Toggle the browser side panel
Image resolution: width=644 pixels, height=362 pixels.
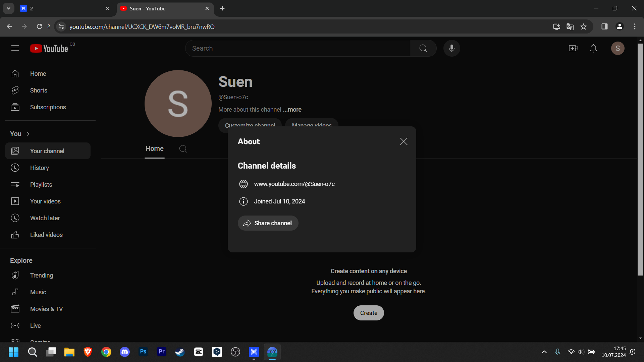pyautogui.click(x=604, y=26)
